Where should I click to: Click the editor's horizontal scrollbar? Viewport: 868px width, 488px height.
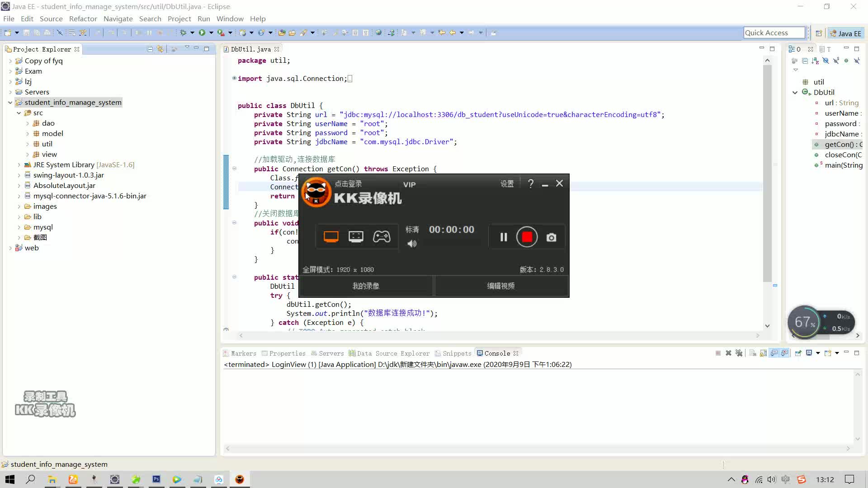[497, 336]
